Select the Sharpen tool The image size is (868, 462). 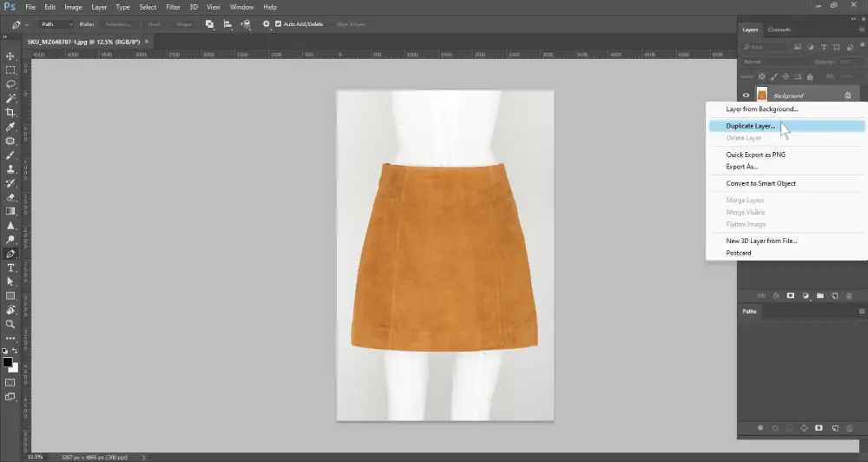[10, 226]
